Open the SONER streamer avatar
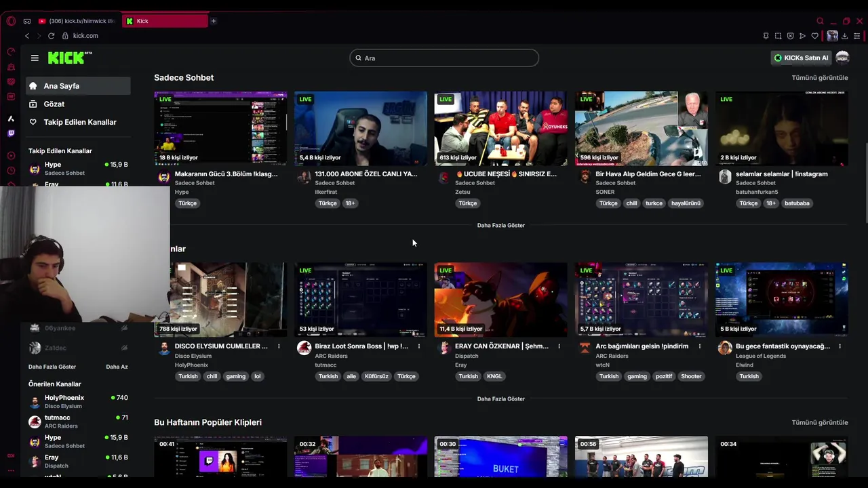 pos(585,176)
